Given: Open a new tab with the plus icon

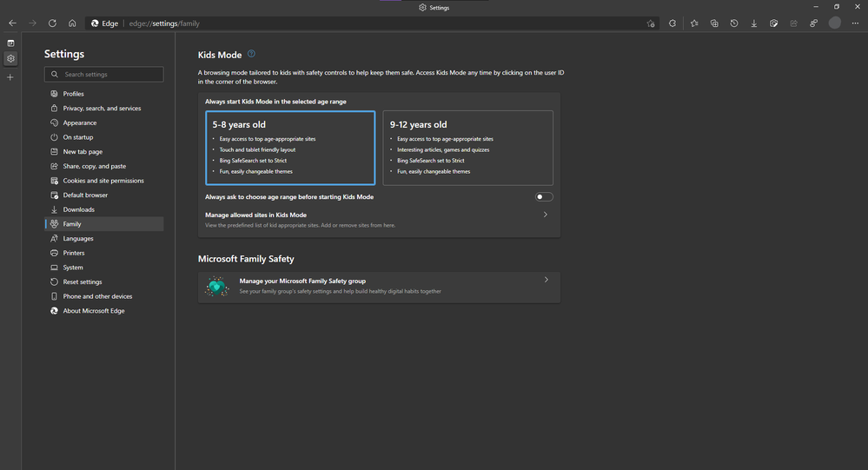Looking at the screenshot, I should 10,77.
